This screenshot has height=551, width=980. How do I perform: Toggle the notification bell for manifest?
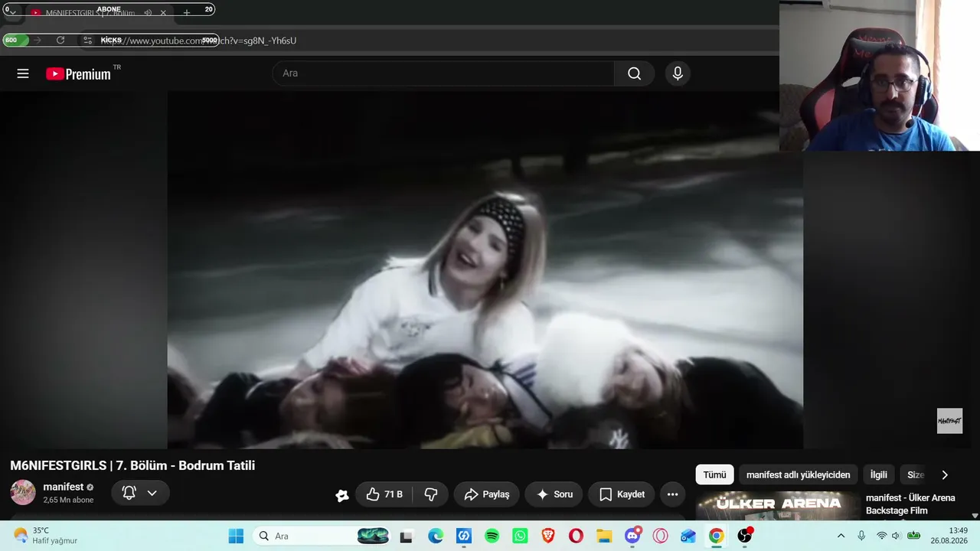[x=129, y=493]
